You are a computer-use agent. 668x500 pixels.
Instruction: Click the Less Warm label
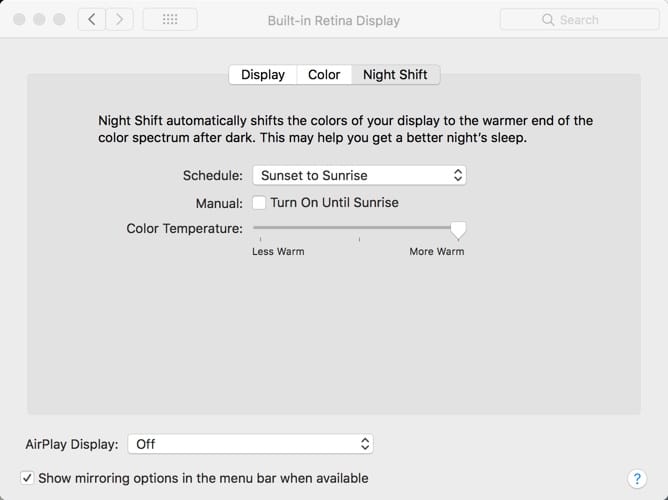pos(278,252)
